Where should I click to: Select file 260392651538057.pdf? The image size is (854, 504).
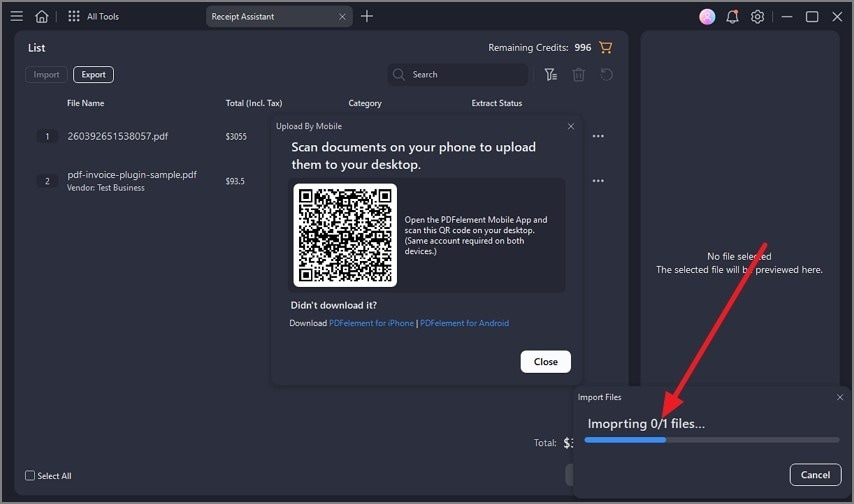coord(118,136)
